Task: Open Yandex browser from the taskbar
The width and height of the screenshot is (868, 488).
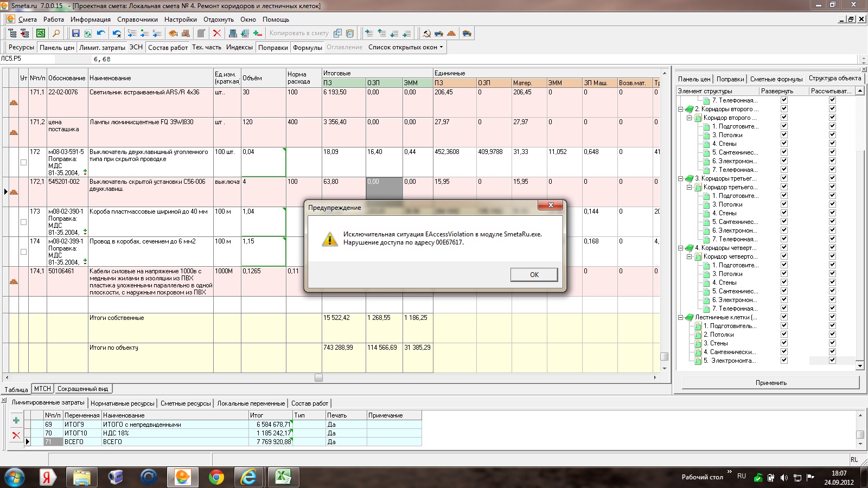Action: click(48, 477)
